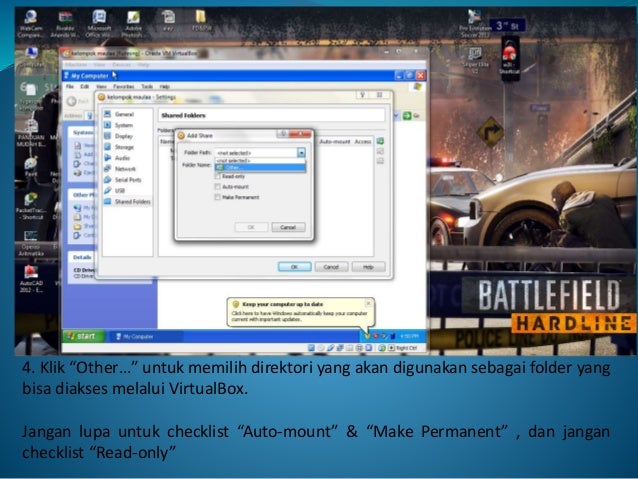The height and width of the screenshot is (479, 638).
Task: Open the Paint desktop icon
Action: (31, 166)
